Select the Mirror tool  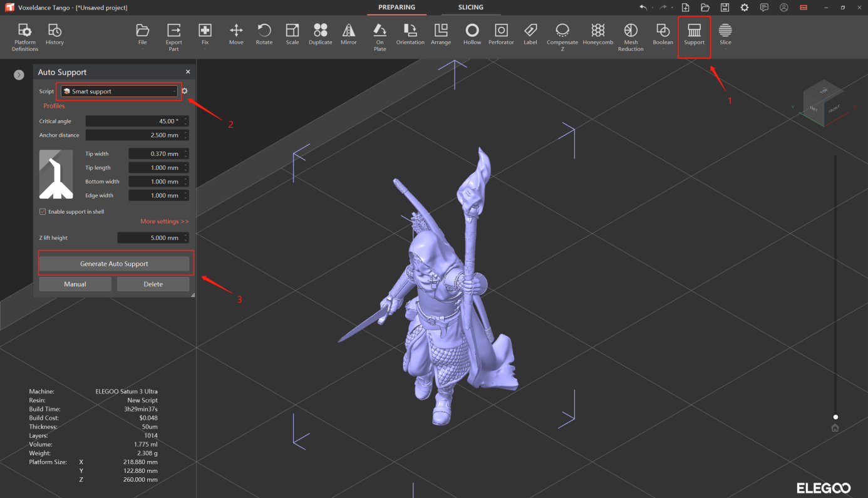point(349,34)
